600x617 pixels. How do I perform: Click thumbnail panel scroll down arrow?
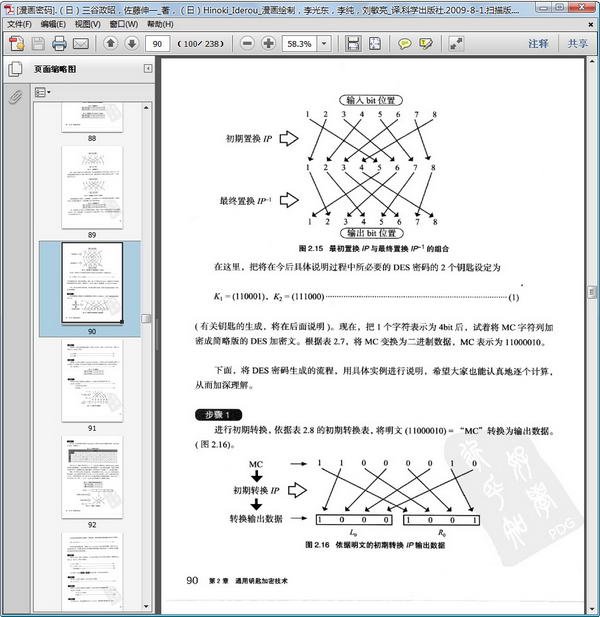146,606
